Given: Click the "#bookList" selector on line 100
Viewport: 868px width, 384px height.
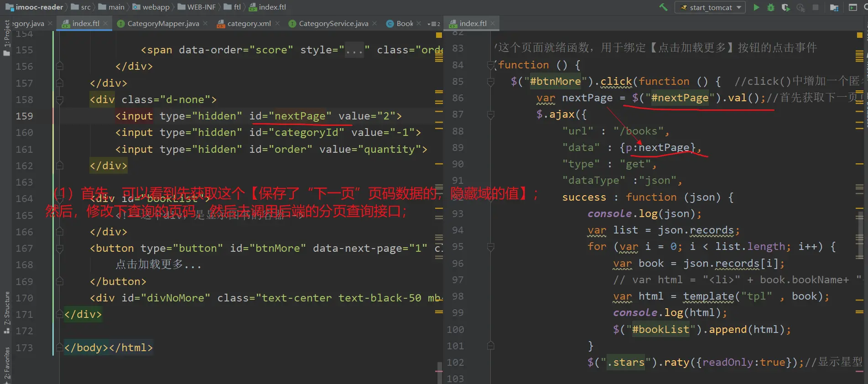Looking at the screenshot, I should click(660, 329).
